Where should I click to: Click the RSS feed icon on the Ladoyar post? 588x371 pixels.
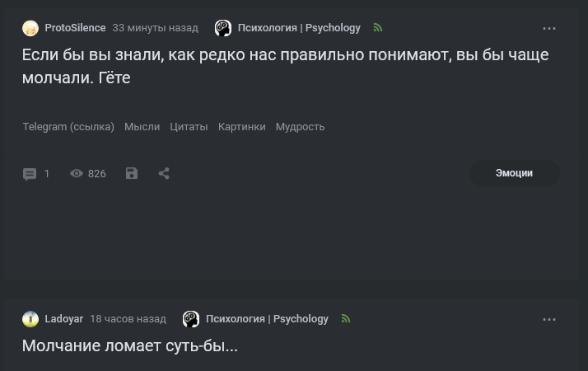pyautogui.click(x=345, y=319)
